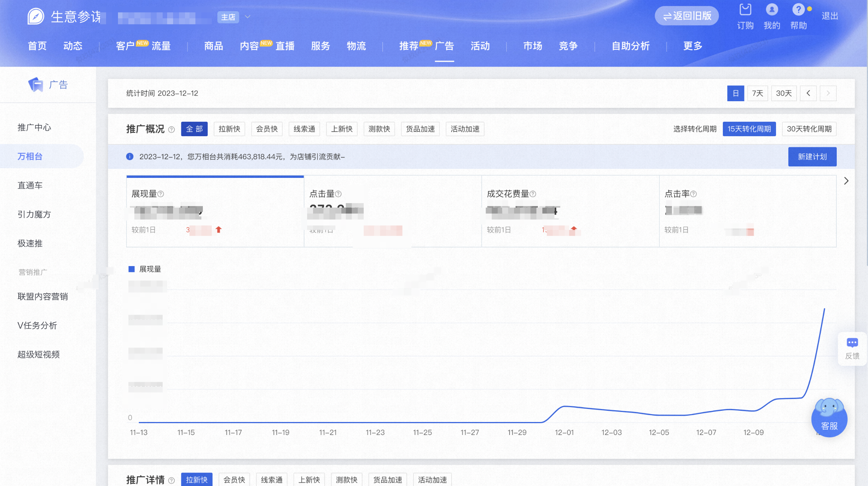Click the help icon next to 点击量
The image size is (868, 486).
point(338,194)
